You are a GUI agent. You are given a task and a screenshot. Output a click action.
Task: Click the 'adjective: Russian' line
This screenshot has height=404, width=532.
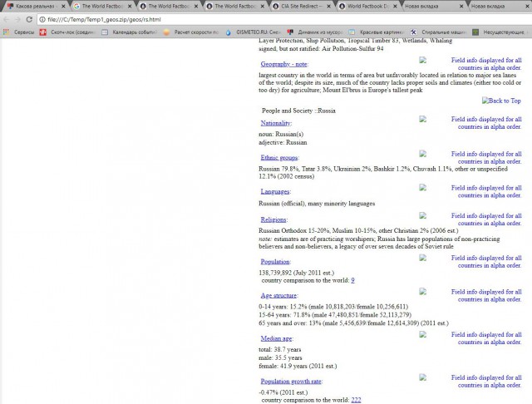click(x=283, y=142)
